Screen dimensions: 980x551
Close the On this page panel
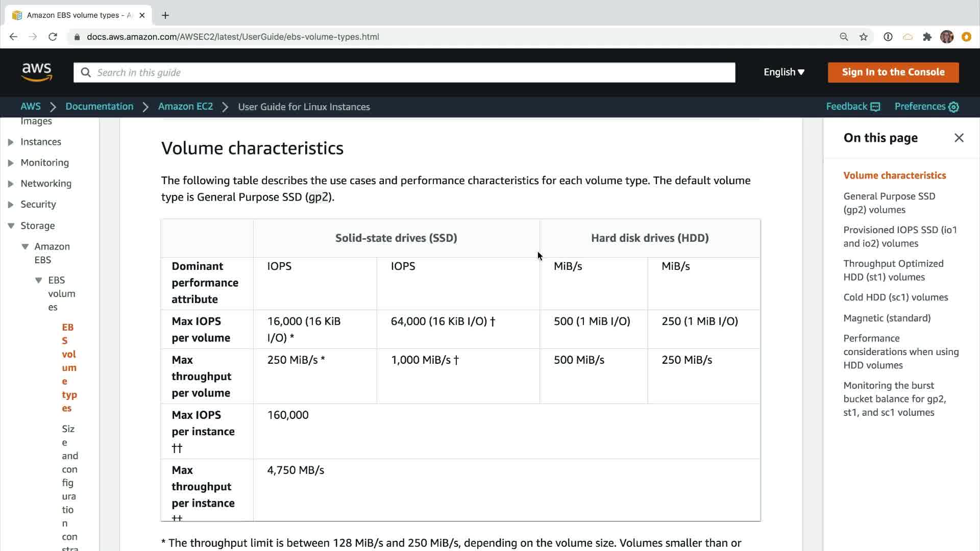point(959,138)
